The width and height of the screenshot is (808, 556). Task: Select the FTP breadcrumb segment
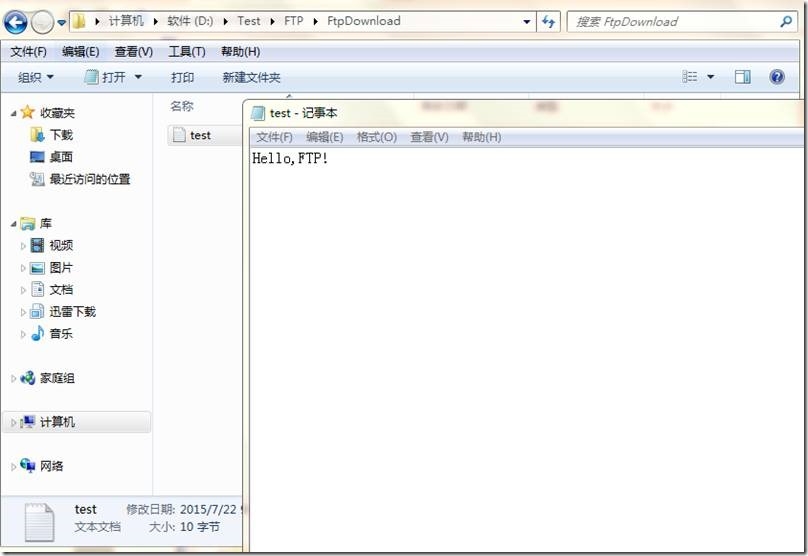tap(294, 21)
